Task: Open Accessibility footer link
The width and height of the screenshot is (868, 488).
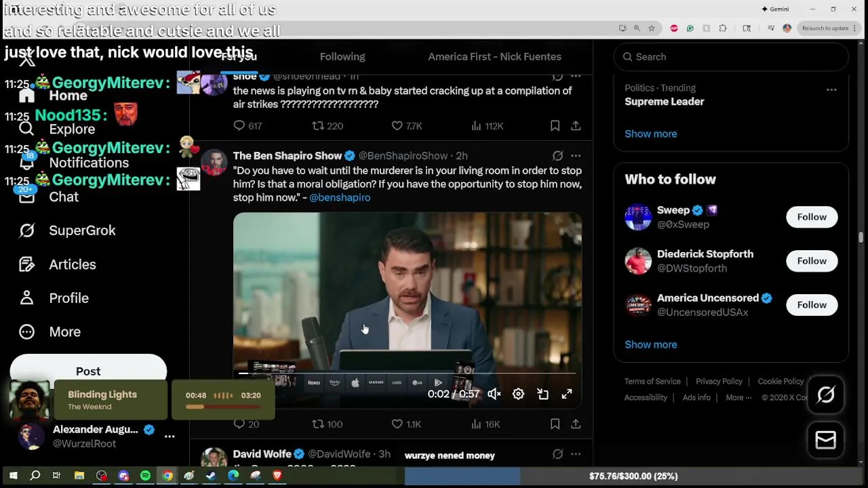Action: pos(646,398)
